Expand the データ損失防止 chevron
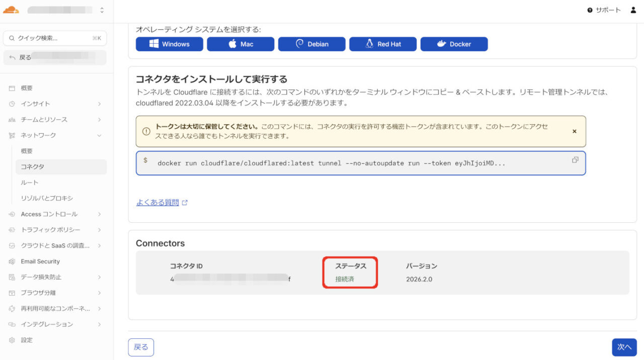 pyautogui.click(x=99, y=277)
